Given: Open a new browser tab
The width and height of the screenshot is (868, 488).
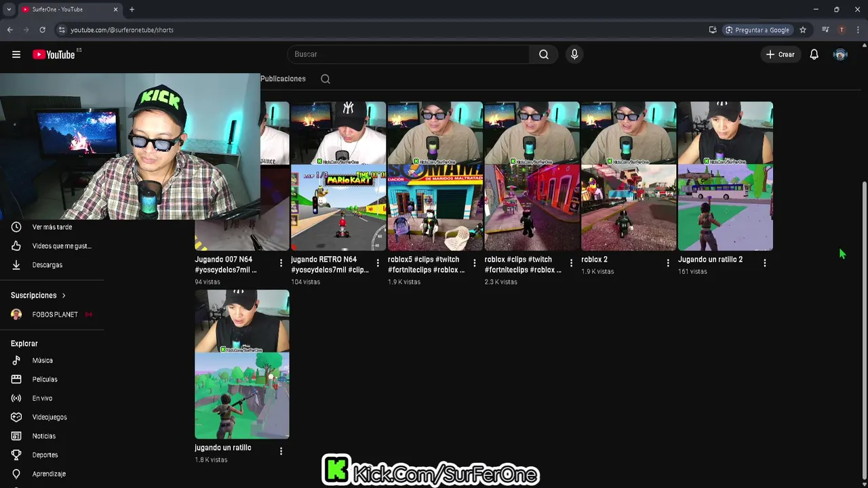Looking at the screenshot, I should click(x=132, y=9).
